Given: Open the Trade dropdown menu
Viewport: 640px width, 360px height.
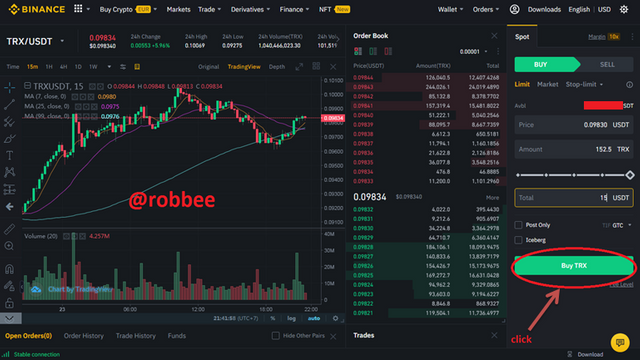Looking at the screenshot, I should pyautogui.click(x=209, y=9).
